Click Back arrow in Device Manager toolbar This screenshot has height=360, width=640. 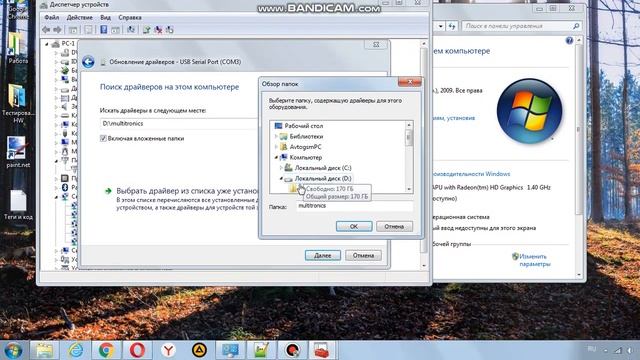46,30
